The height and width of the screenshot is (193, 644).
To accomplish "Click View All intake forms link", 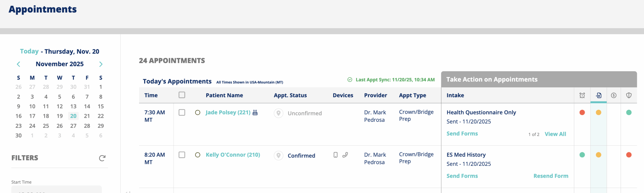I will (x=555, y=134).
